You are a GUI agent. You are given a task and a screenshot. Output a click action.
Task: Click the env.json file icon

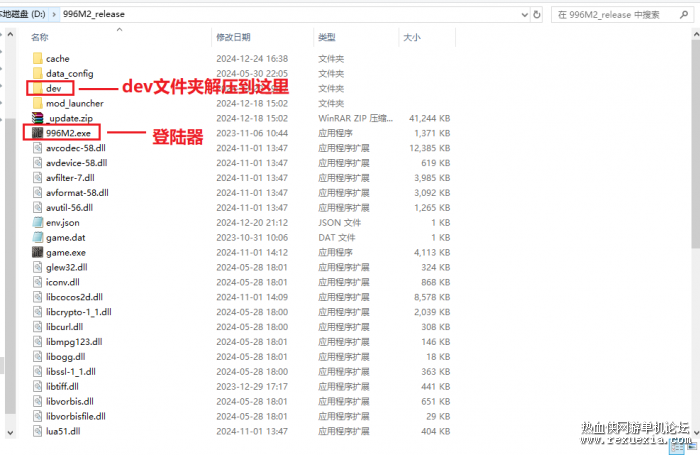38,222
